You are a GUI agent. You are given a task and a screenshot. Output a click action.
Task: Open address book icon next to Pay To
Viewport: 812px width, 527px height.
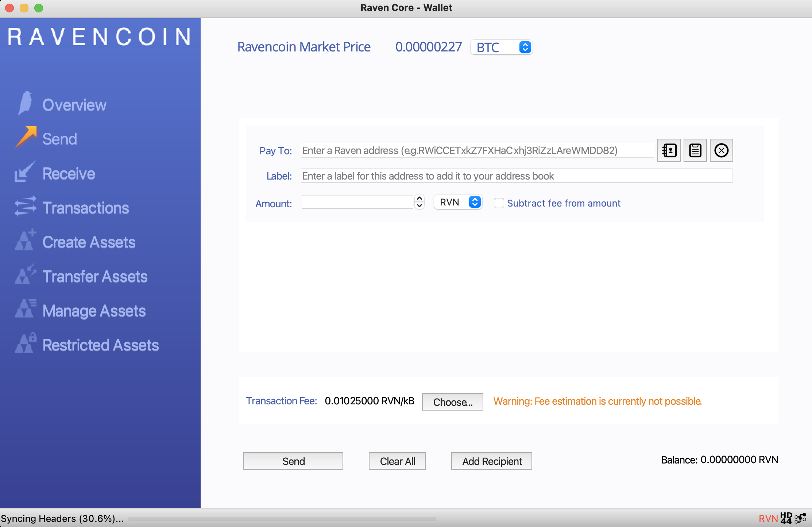pyautogui.click(x=669, y=150)
